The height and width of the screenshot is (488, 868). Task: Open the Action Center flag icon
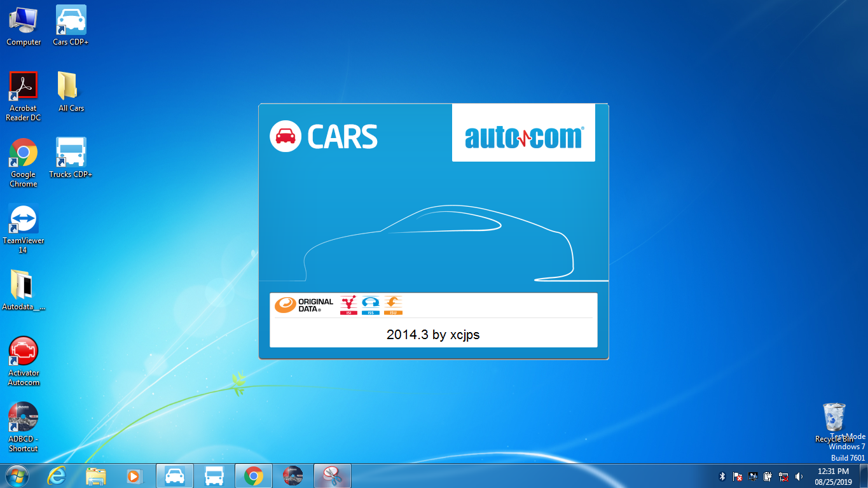[x=738, y=477]
